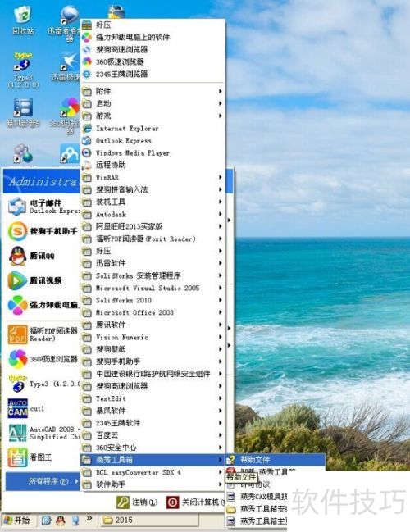Image resolution: width=410 pixels, height=532 pixels.
Task: Click QQ icon in taskbar quick launch
Action: point(61,521)
